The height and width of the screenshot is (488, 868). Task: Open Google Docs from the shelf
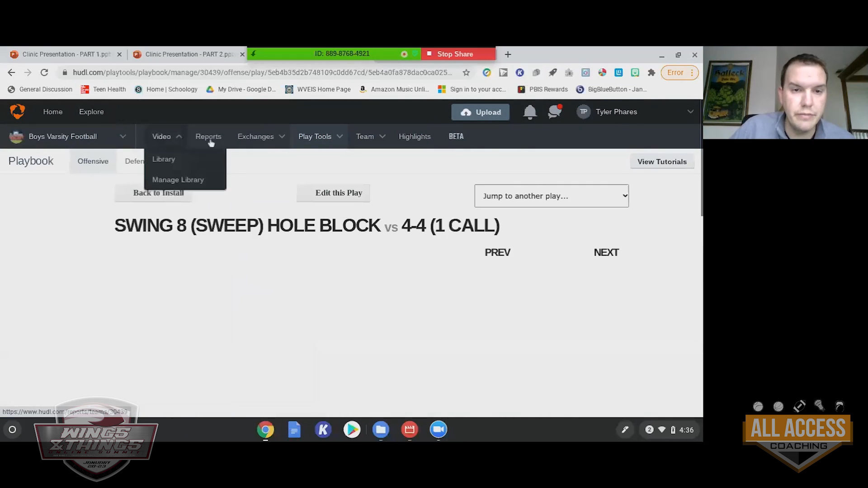point(294,430)
